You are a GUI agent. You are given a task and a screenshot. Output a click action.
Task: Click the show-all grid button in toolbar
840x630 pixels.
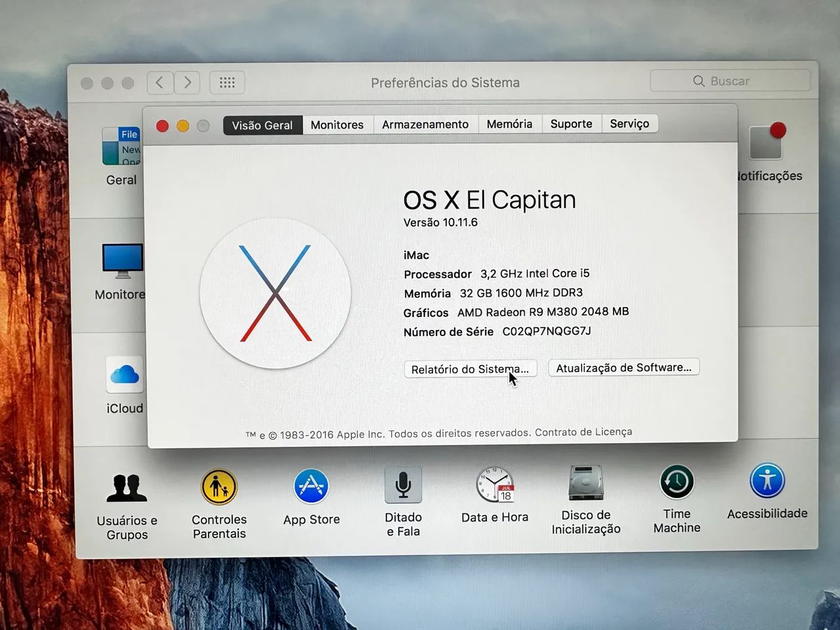tap(227, 83)
